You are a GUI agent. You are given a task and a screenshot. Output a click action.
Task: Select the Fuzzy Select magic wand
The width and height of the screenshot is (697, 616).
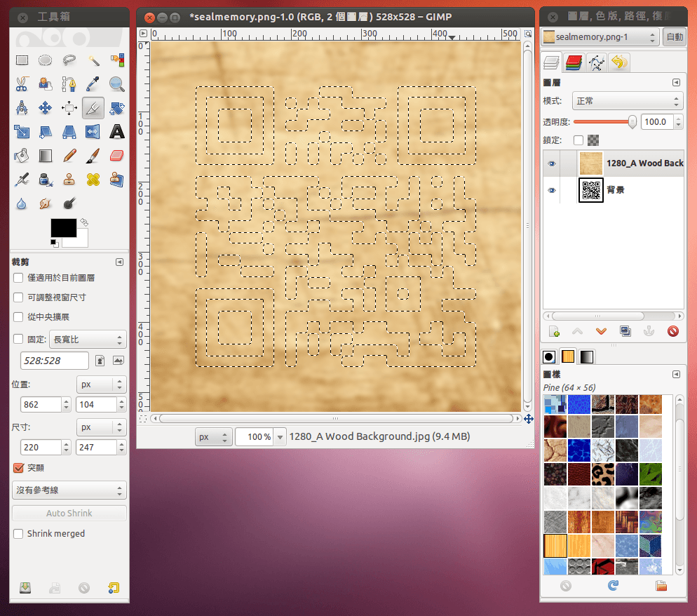point(93,61)
